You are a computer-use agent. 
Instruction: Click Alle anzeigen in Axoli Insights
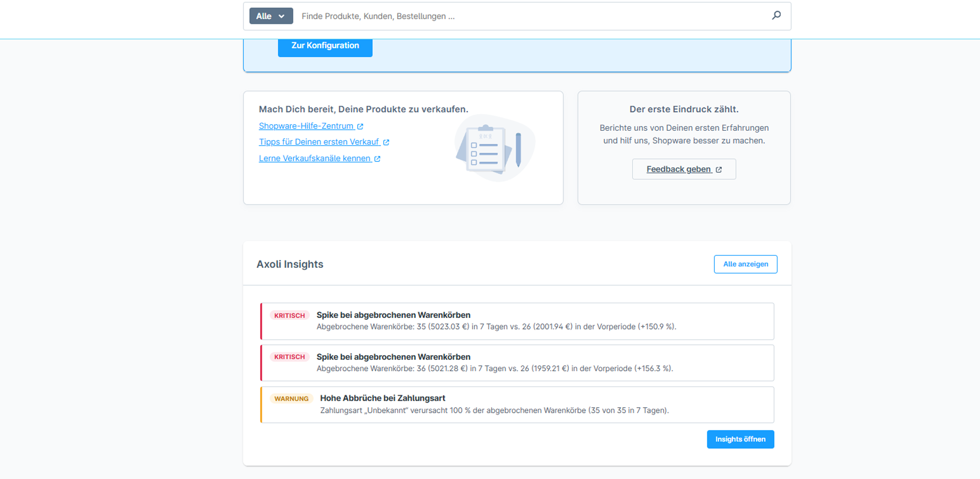[745, 264]
